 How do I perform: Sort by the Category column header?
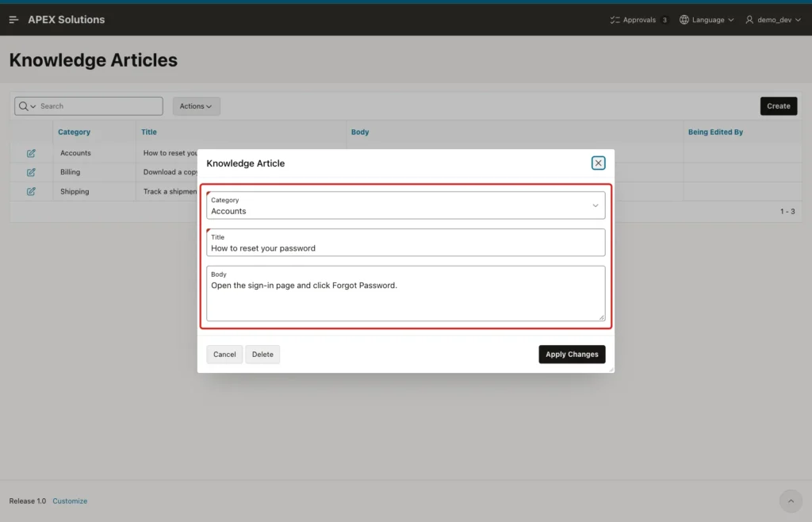pos(74,132)
